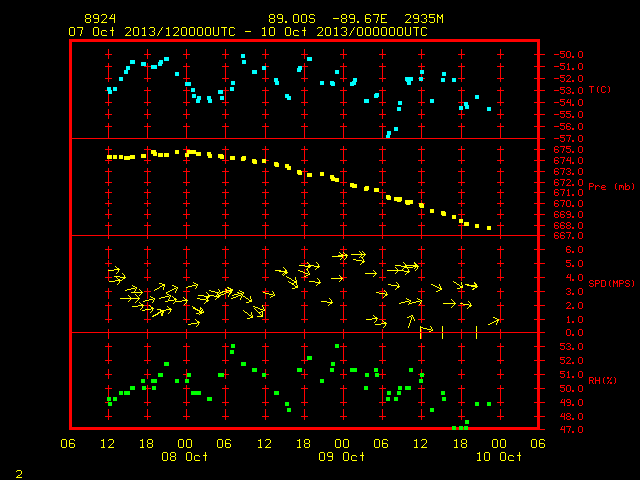Click the wind flag barb at zero speed
The width and height of the screenshot is (640, 480).
point(426,330)
